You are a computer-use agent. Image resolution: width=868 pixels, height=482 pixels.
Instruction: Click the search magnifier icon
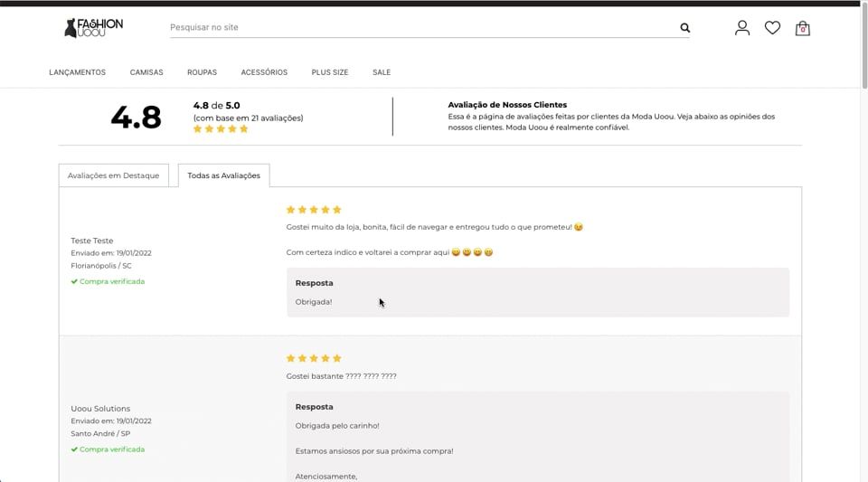(685, 28)
